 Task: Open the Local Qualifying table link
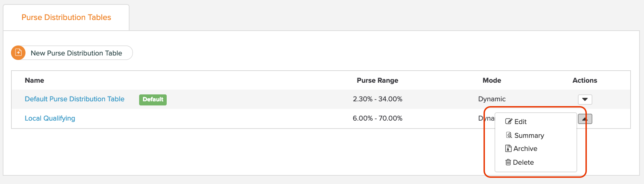50,118
